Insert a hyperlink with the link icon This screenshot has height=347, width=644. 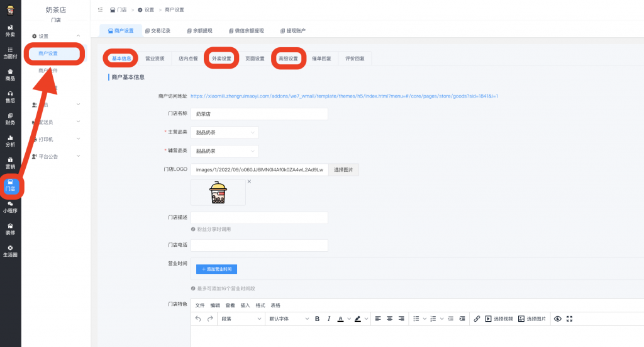[x=477, y=319]
